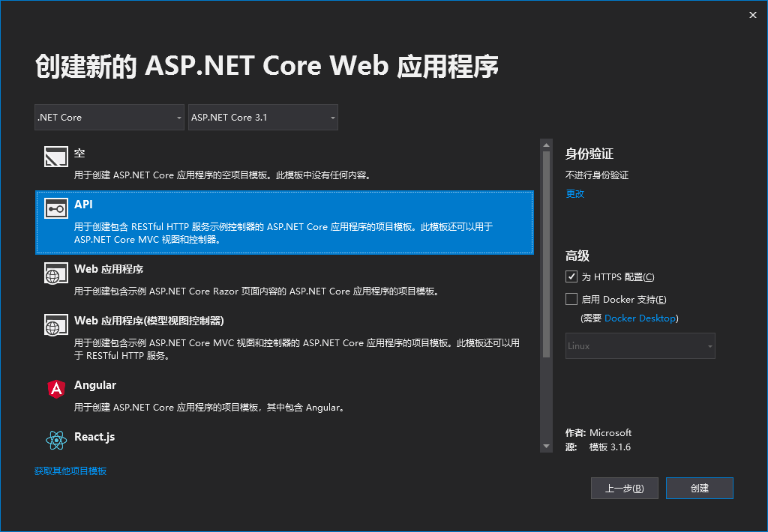Click the Empty template icon
The image size is (768, 532).
click(56, 157)
